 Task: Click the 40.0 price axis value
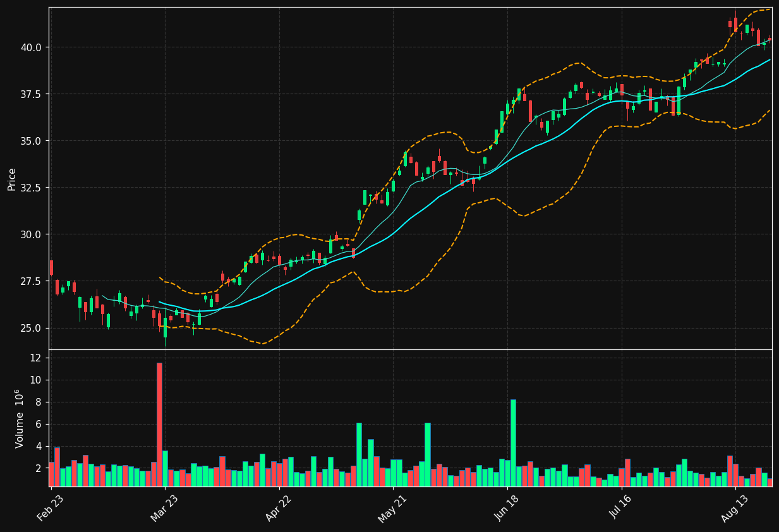pyautogui.click(x=31, y=47)
